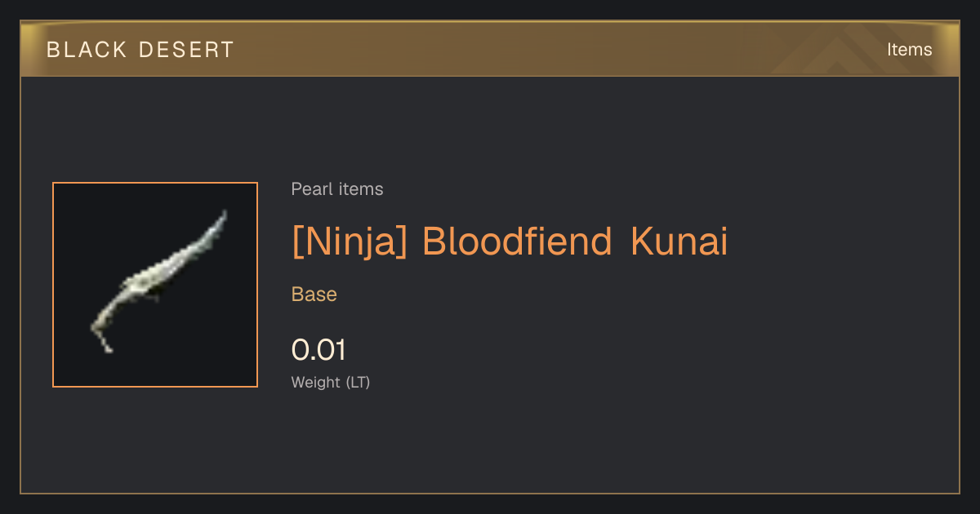Select the orange-framed item thumbnail box
This screenshot has height=514, width=980.
coord(155,285)
